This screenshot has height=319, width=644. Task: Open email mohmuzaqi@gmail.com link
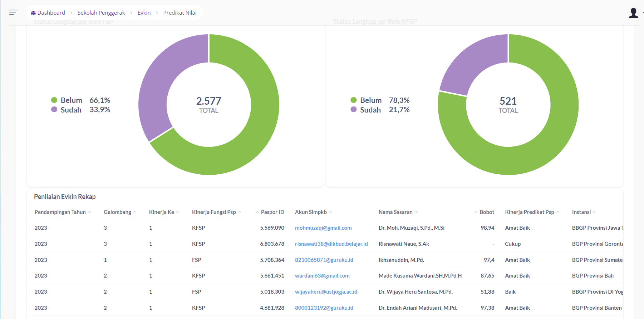[323, 228]
